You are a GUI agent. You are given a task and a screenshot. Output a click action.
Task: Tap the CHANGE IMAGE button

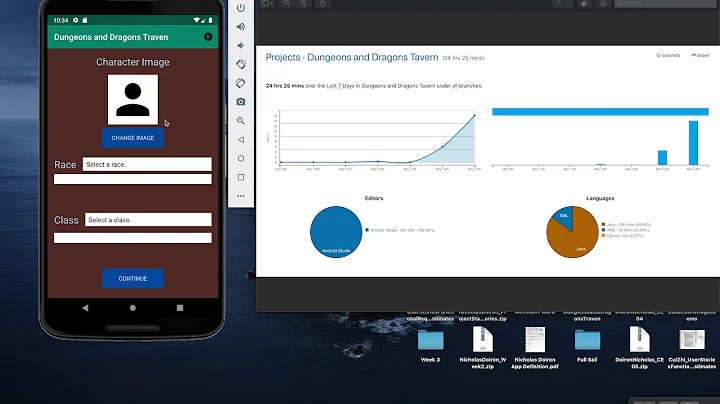(133, 138)
